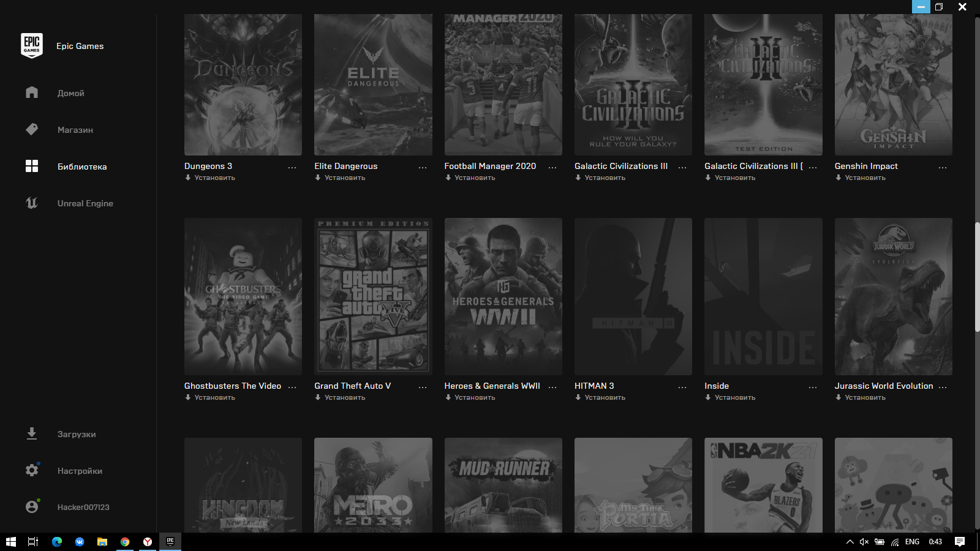Screen dimensions: 980x551
Task: Open the three-dot menu for HITMAN 3
Action: coord(682,387)
